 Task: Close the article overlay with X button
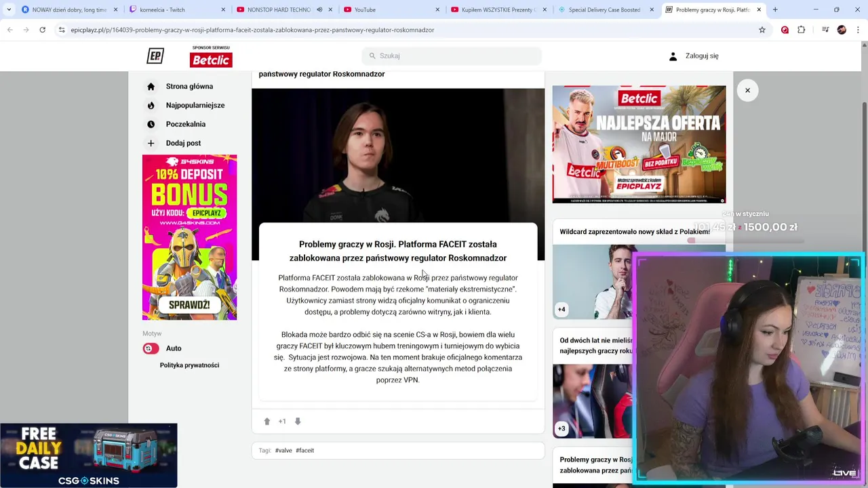coord(747,90)
